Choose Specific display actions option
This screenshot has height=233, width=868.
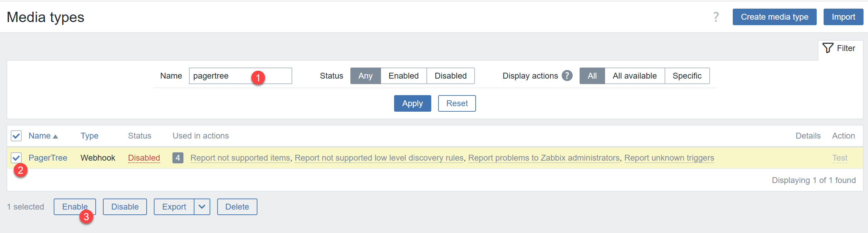[x=687, y=76]
